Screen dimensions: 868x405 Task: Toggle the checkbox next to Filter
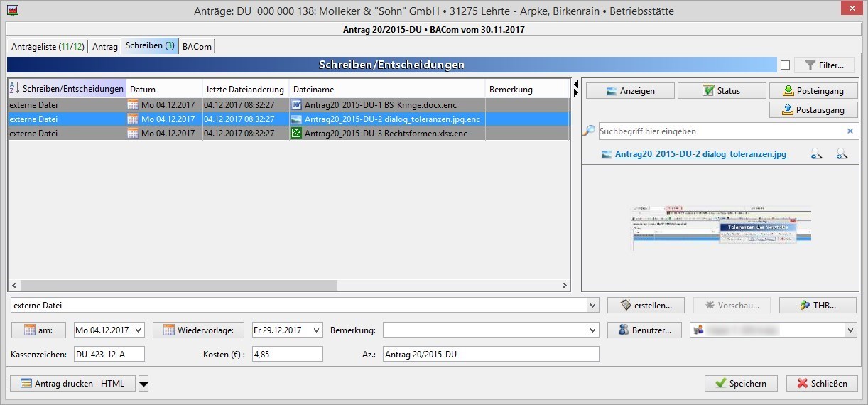pos(785,65)
